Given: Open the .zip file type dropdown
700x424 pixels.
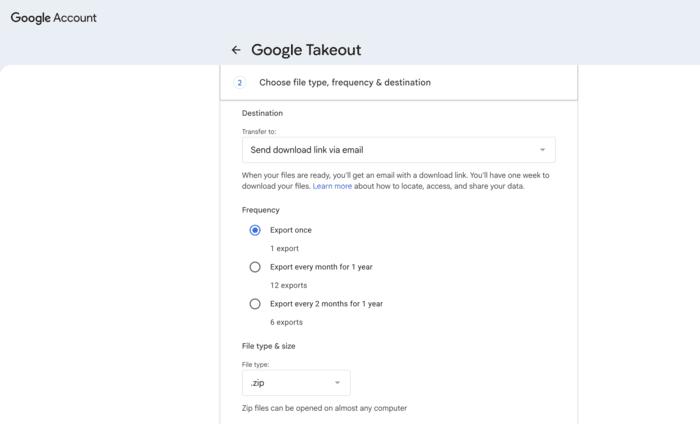Looking at the screenshot, I should pyautogui.click(x=296, y=383).
